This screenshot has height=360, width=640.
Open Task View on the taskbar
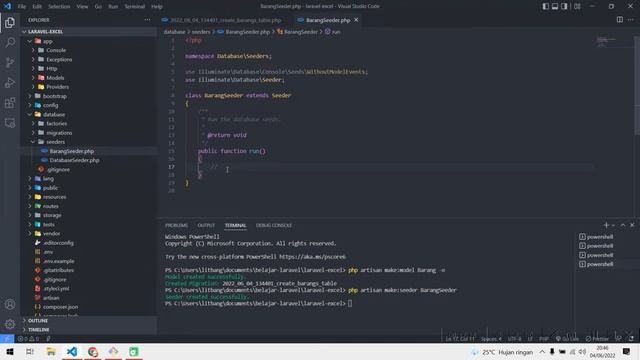pyautogui.click(x=29, y=351)
